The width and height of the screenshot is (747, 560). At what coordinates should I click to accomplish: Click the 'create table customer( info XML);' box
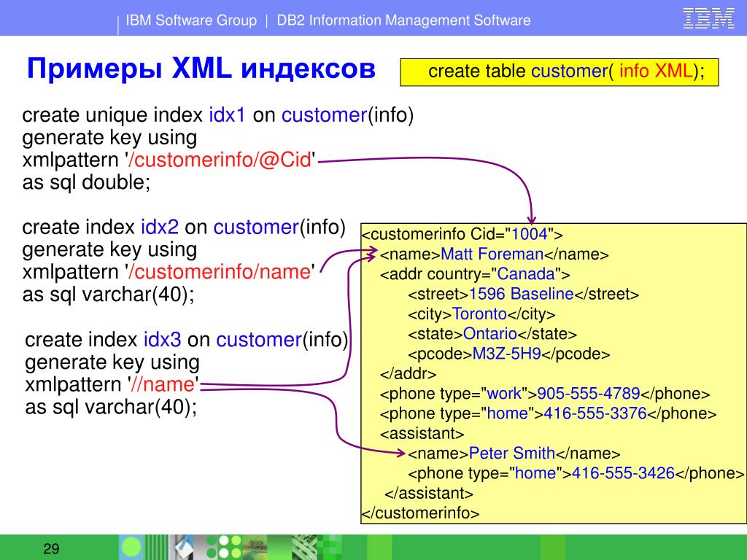click(560, 72)
